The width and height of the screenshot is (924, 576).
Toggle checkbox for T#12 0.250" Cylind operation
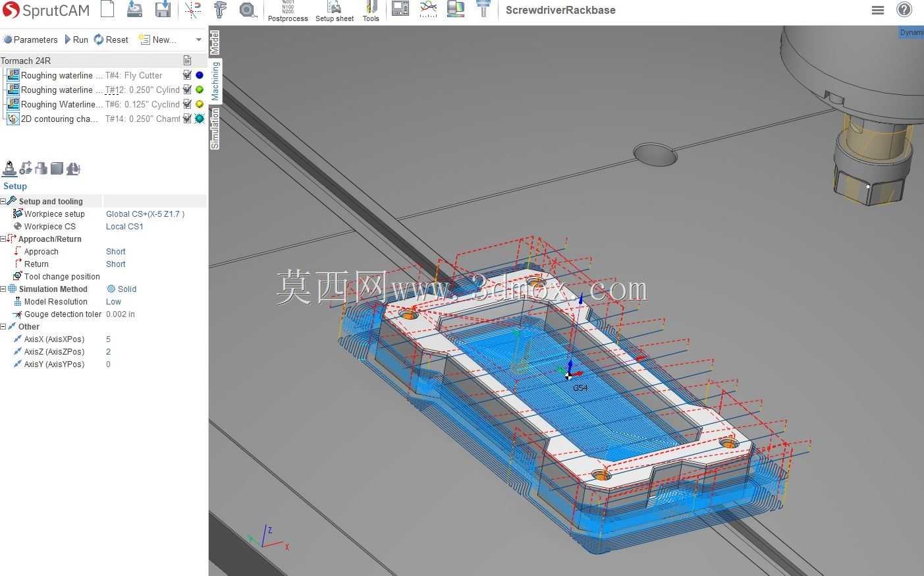point(187,90)
